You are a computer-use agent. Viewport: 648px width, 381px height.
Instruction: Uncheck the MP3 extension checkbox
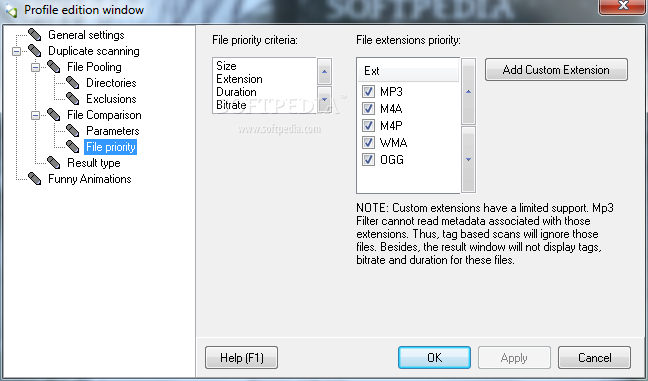point(368,91)
